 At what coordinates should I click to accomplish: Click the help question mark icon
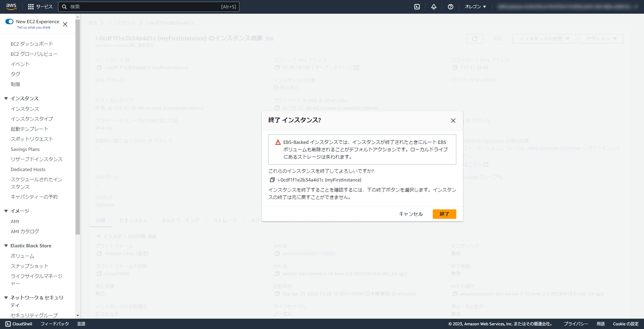tap(450, 6)
